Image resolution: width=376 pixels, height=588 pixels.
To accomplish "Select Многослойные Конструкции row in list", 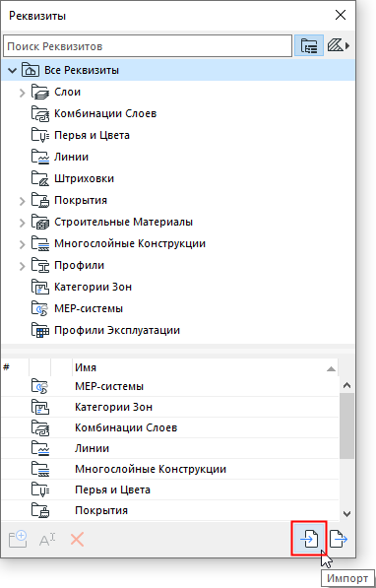I will click(x=170, y=469).
